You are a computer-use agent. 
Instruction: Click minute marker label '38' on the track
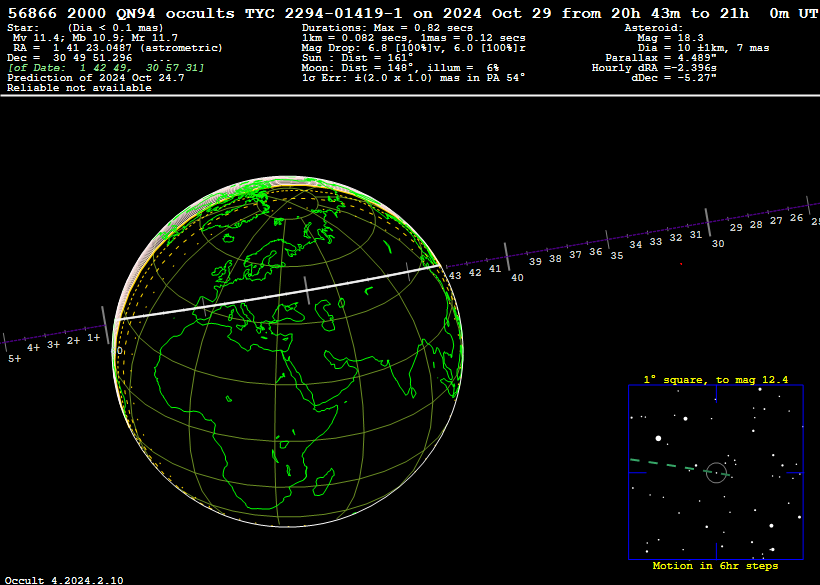coord(555,258)
